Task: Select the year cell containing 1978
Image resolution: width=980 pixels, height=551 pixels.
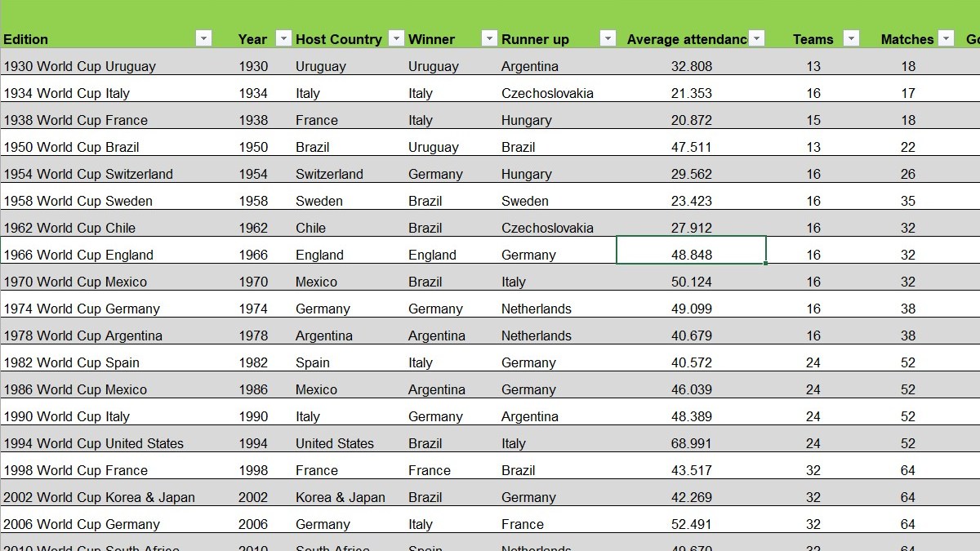Action: click(x=253, y=335)
